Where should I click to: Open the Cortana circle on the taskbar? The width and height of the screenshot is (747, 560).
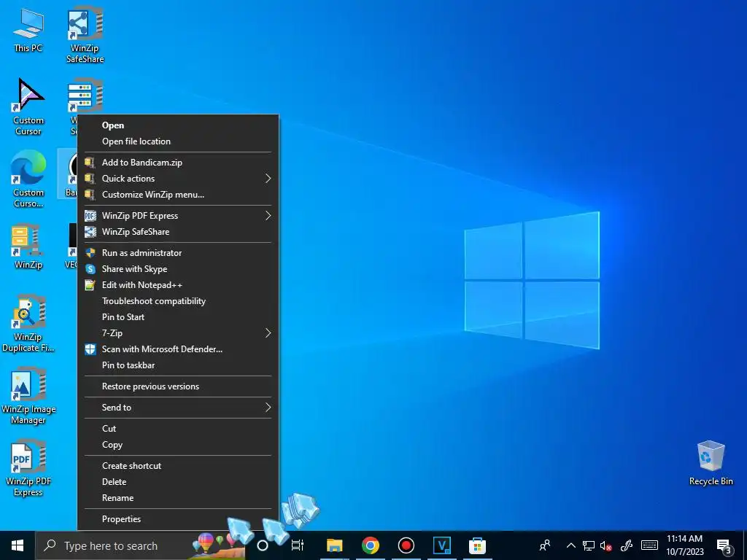(x=263, y=545)
